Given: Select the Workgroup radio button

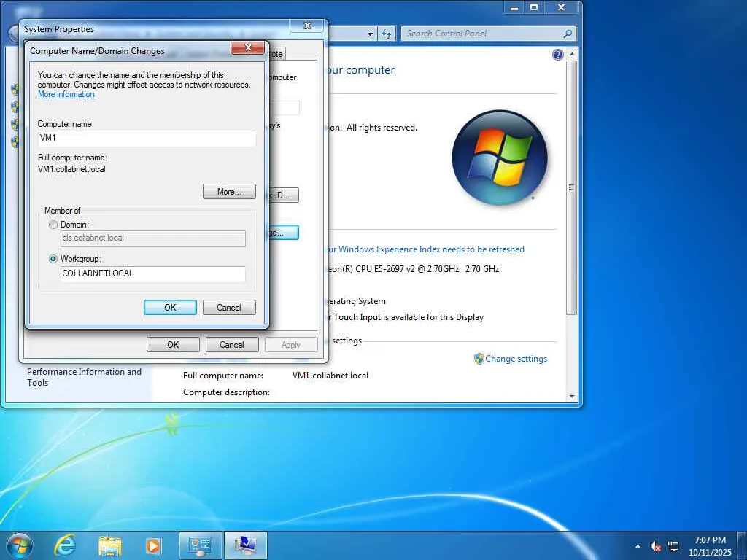Looking at the screenshot, I should pos(53,259).
